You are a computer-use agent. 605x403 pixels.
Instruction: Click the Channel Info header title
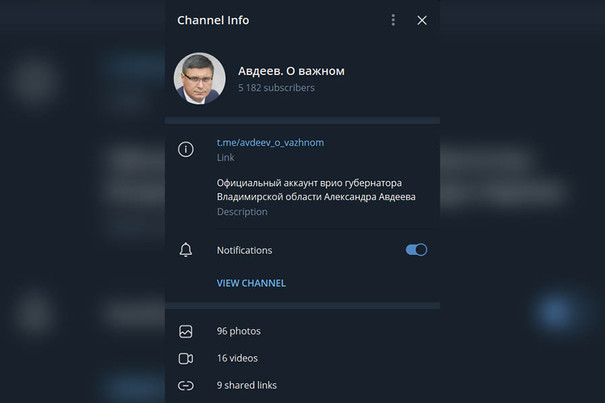(x=213, y=20)
